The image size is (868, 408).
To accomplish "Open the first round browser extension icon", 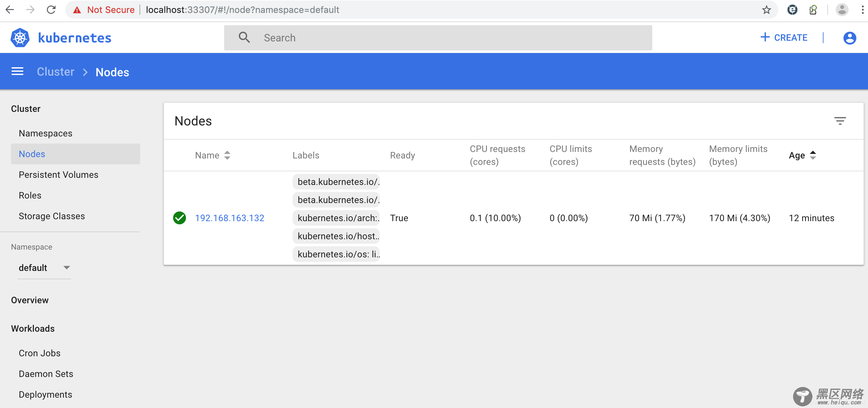I will 792,10.
